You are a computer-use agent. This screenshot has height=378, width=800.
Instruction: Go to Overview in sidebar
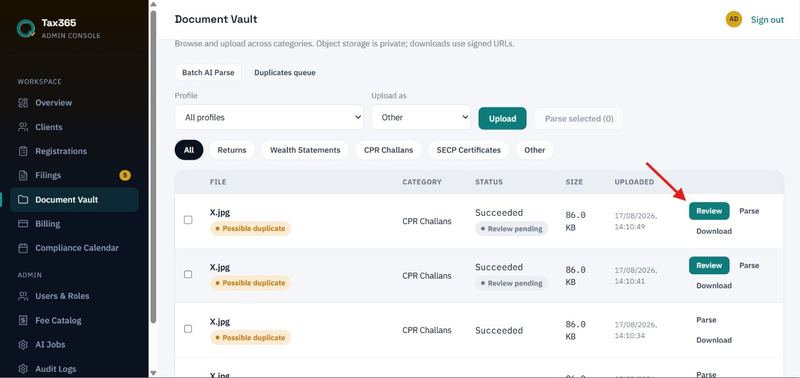pos(74,103)
